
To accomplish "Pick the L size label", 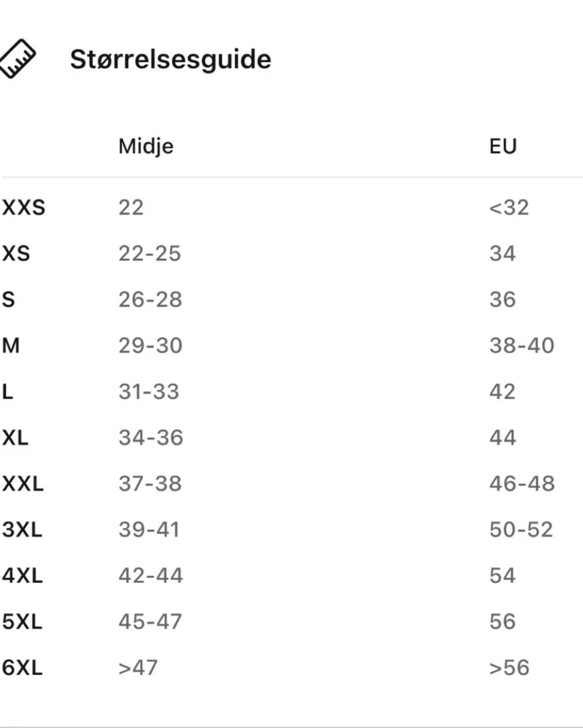I will [7, 392].
